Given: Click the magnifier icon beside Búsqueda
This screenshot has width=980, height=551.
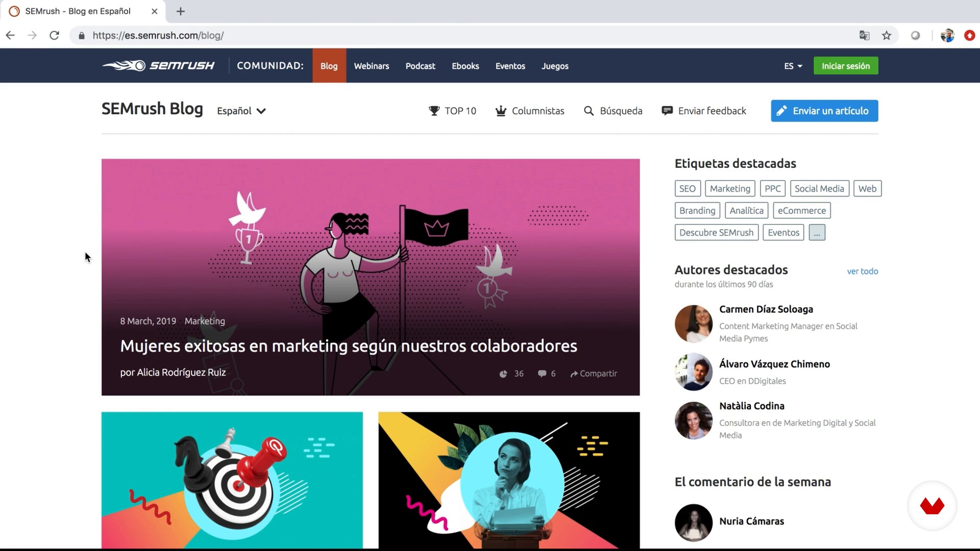Looking at the screenshot, I should click(x=589, y=111).
